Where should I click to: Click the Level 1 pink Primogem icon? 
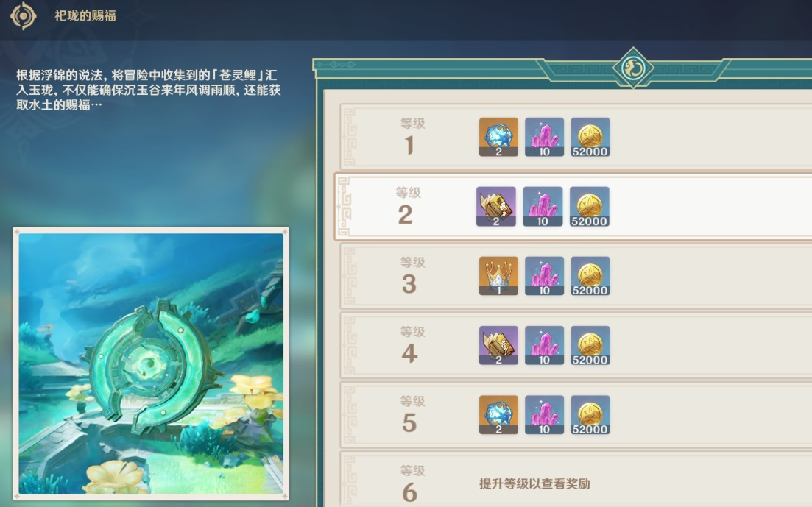[544, 137]
